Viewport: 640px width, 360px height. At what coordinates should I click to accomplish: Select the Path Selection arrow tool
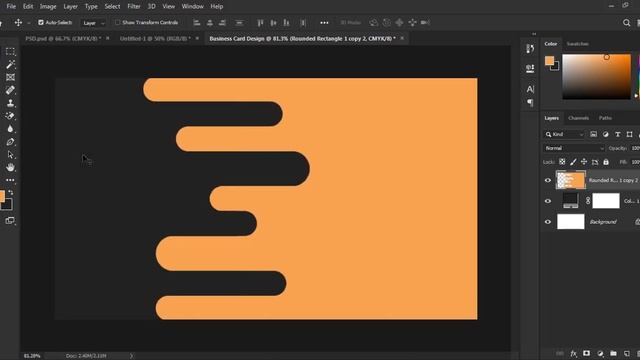pyautogui.click(x=10, y=155)
